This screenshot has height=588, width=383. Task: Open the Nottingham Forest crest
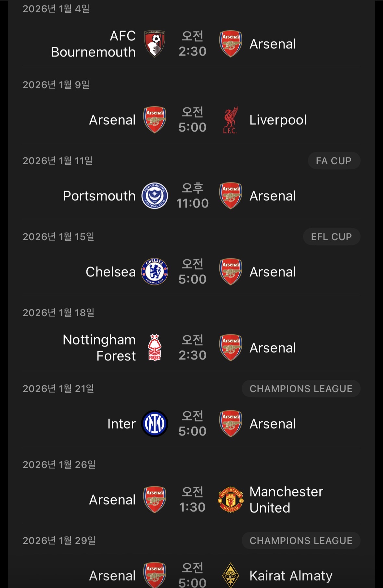pos(155,348)
